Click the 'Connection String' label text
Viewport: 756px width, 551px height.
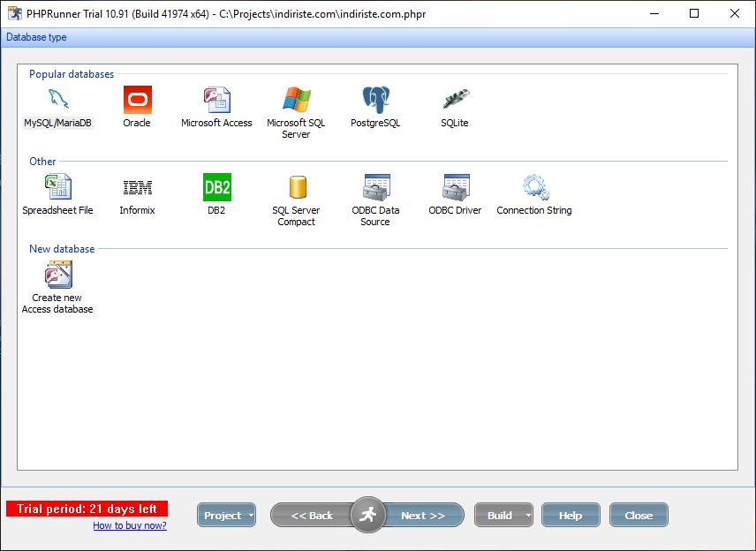(x=534, y=210)
